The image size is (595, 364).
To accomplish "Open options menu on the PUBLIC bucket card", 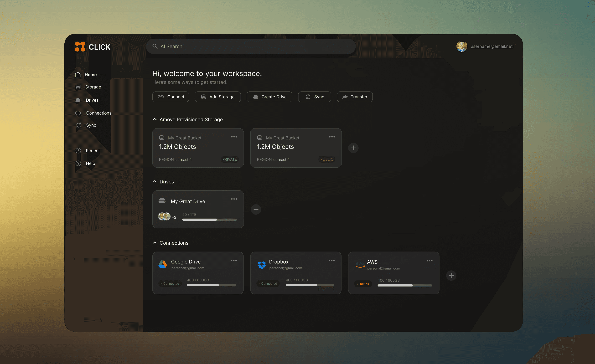I will pos(332,137).
